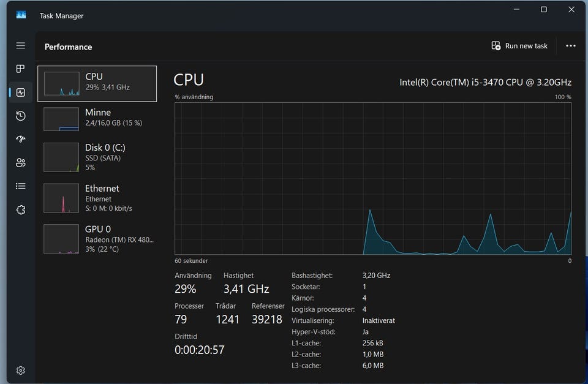
Task: Select the Ethernet performance item
Action: (97, 197)
